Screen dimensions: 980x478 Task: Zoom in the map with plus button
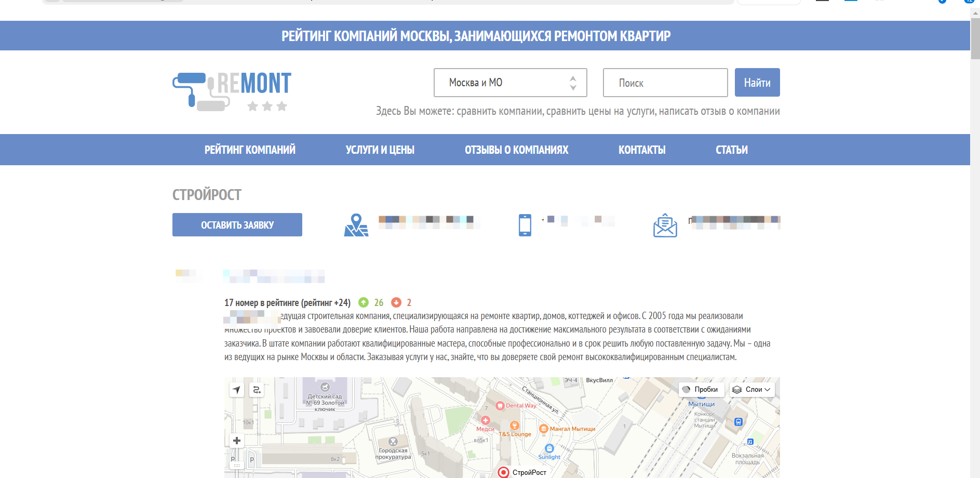tap(237, 441)
